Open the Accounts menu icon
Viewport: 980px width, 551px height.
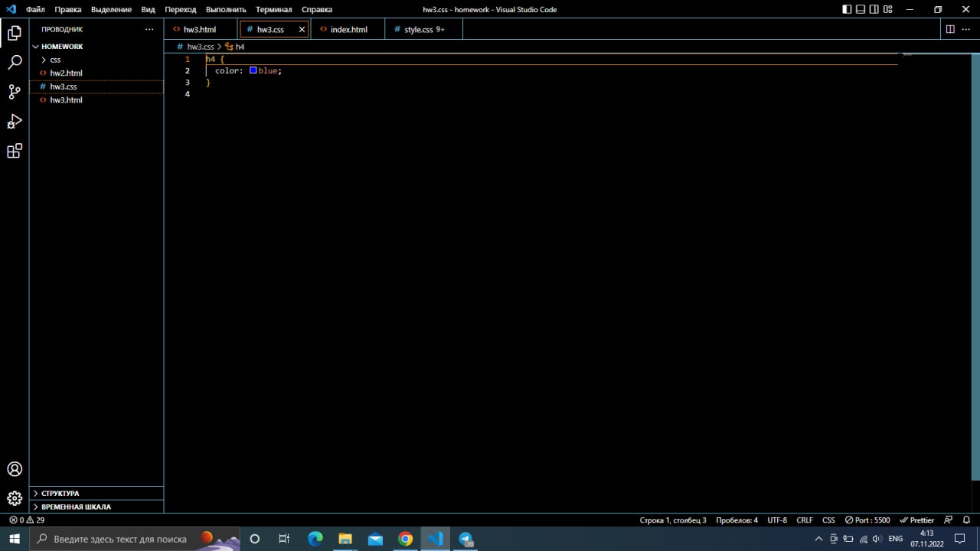(x=15, y=469)
